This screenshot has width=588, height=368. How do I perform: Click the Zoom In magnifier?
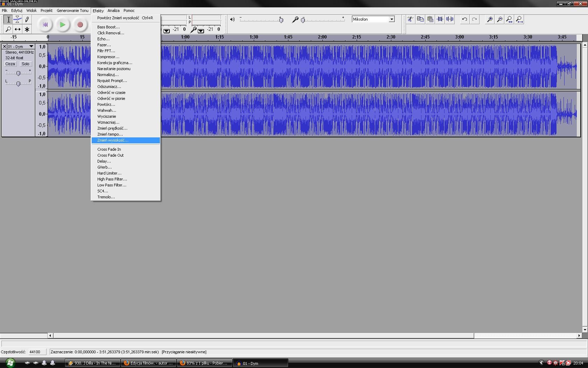point(490,19)
